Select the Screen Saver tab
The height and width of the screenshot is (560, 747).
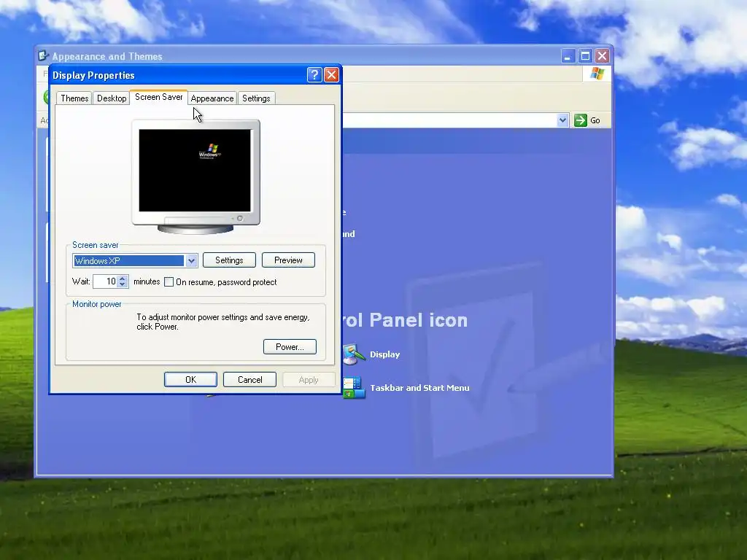(158, 97)
